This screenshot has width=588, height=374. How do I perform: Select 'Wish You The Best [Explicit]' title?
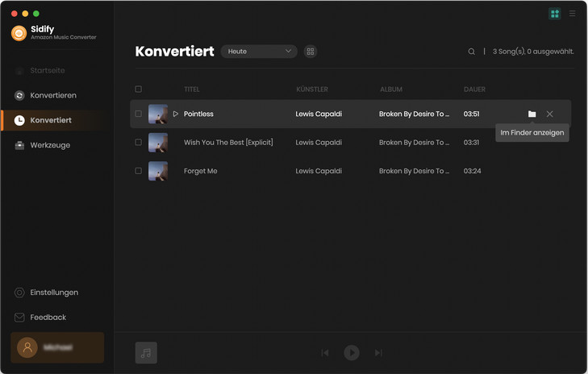[228, 143]
